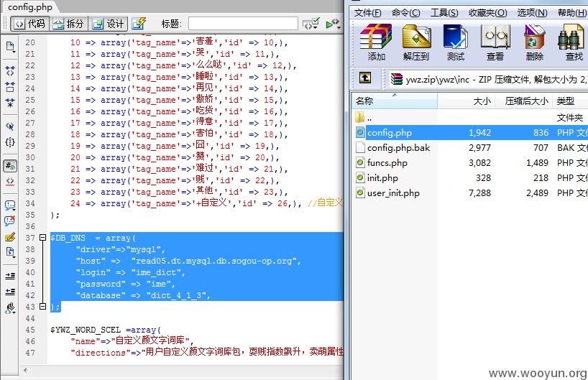The image size is (588, 380).
Task: Click the wrap tag pencil icon
Action: pyautogui.click(x=10, y=237)
